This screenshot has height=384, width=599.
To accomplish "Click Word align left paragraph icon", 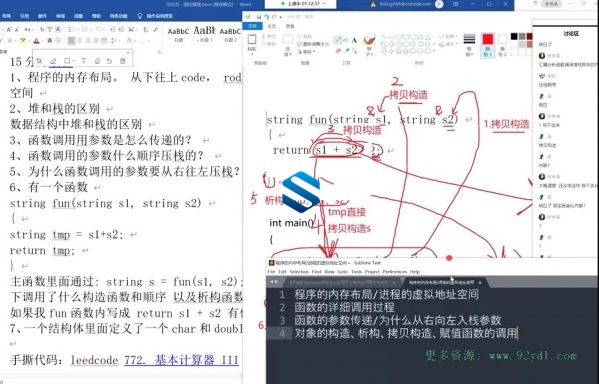I will point(71,41).
